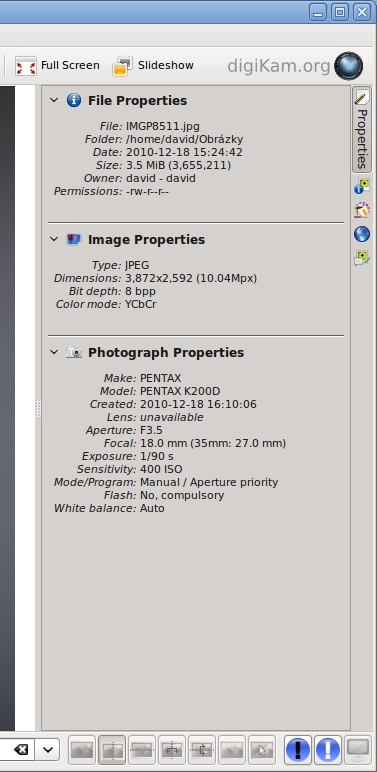Click color mode value YCbCr
Viewport: 377px width, 772px height.
(141, 304)
